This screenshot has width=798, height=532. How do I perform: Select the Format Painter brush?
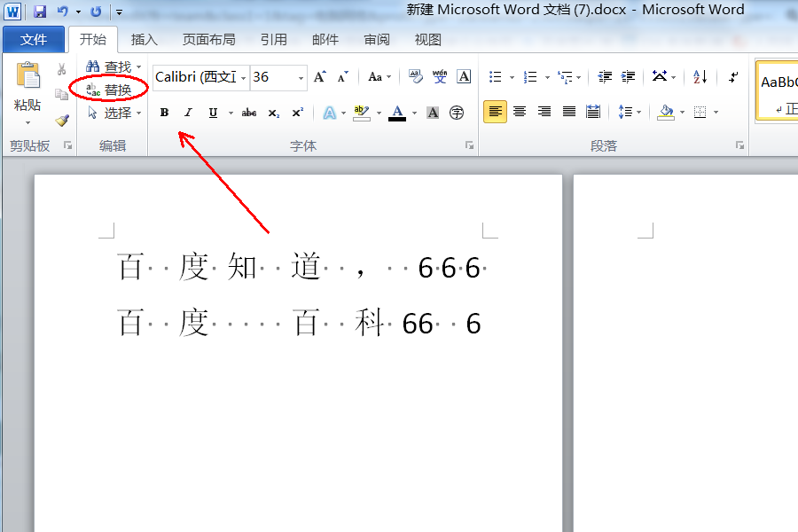tap(62, 121)
